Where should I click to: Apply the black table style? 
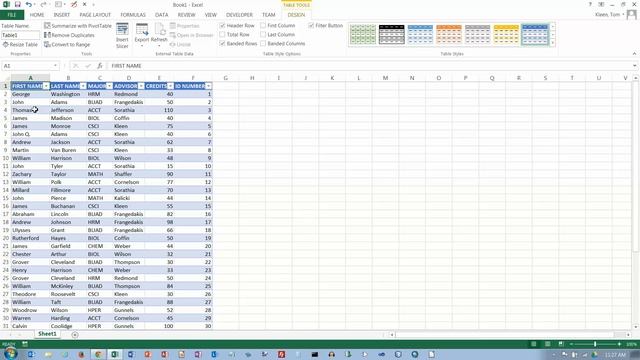click(x=391, y=34)
